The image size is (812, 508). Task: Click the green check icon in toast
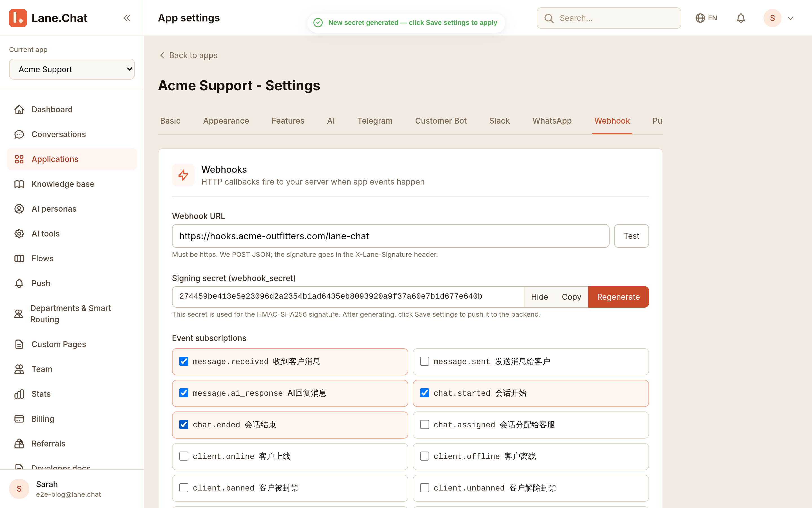(x=318, y=23)
